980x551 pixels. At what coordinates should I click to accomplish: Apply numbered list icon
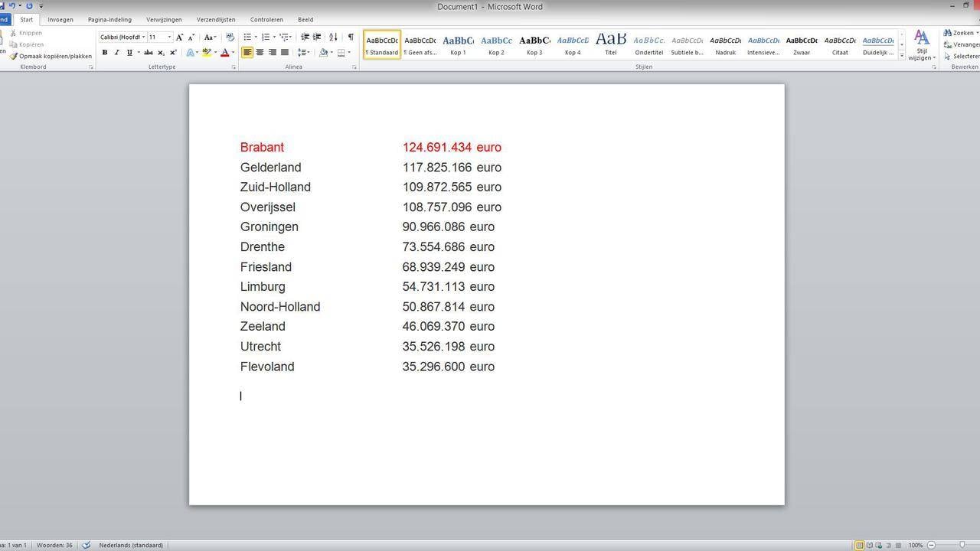(x=266, y=37)
